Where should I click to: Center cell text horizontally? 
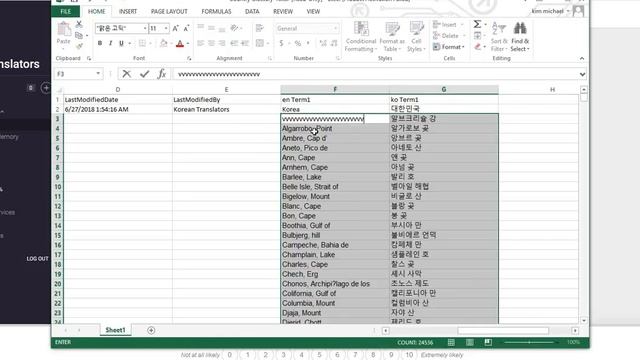(211, 43)
